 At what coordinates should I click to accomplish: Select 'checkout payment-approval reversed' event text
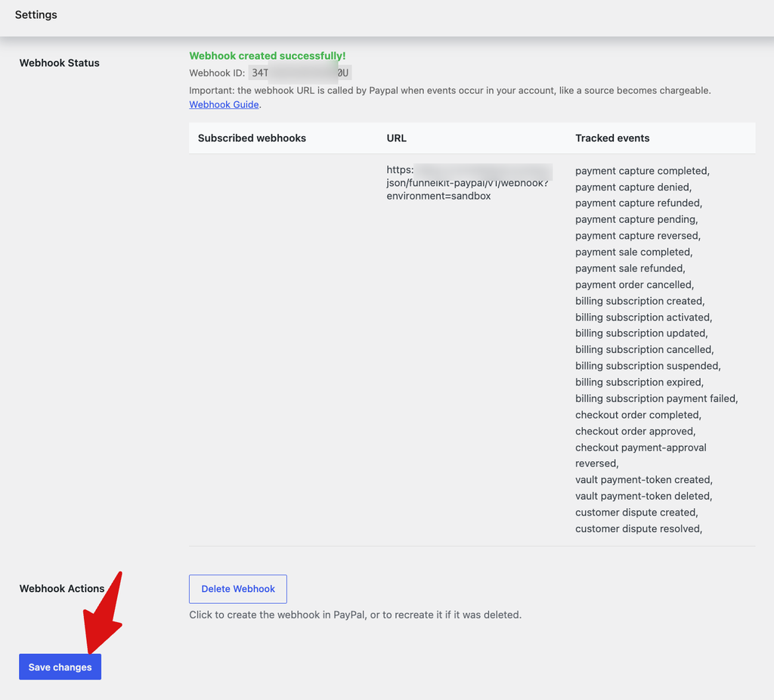coord(641,455)
